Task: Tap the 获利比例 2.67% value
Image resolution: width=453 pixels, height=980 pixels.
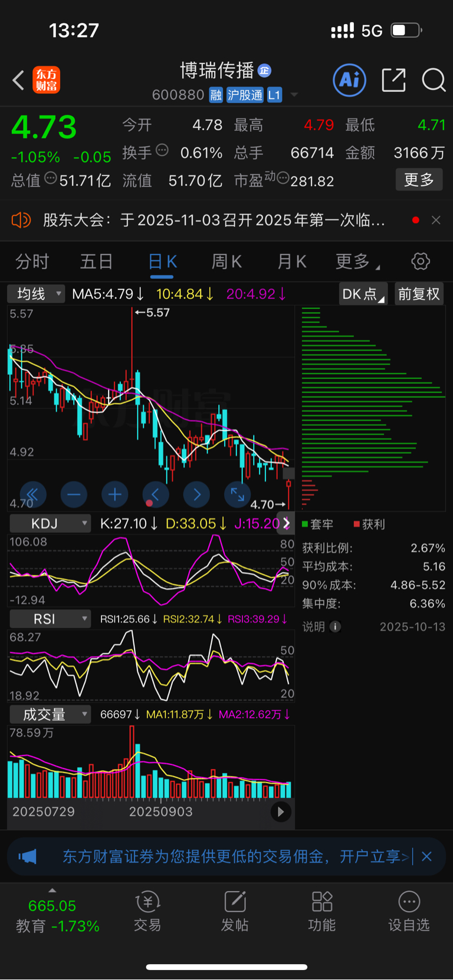Action: [428, 548]
